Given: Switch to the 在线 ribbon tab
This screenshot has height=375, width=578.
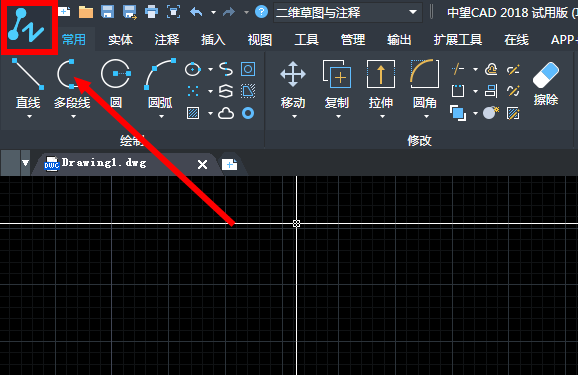Looking at the screenshot, I should tap(516, 39).
